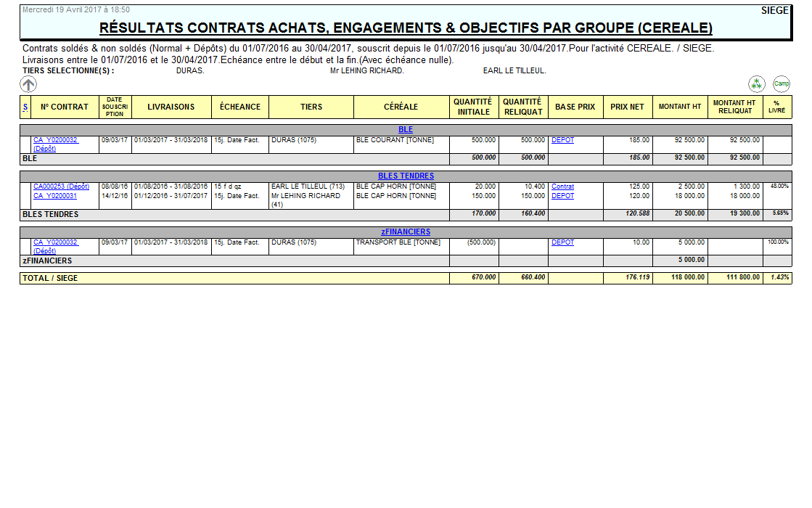
Task: Open contract CA_Y0200032 in BLE group
Action: [56, 140]
